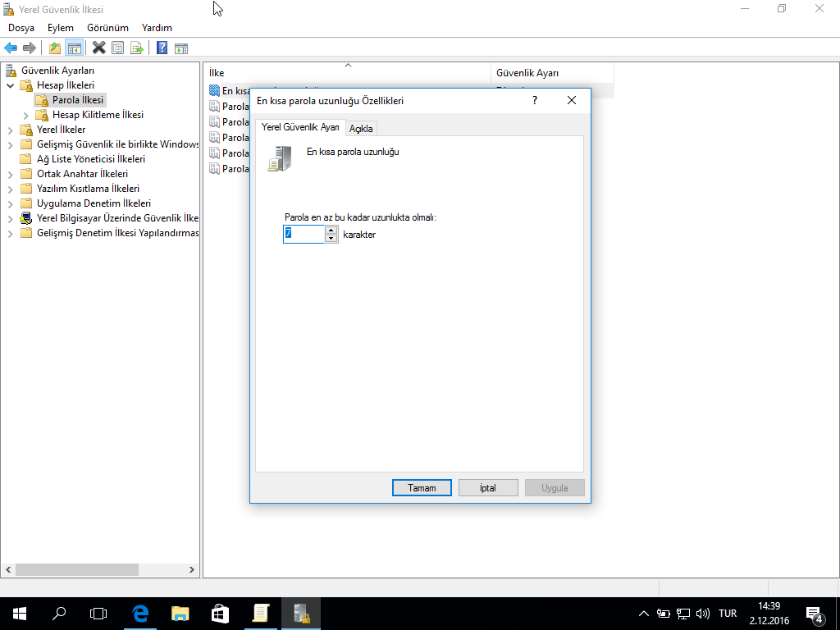The image size is (840, 630).
Task: Expand the Yerel İlkeler tree node
Action: click(11, 130)
